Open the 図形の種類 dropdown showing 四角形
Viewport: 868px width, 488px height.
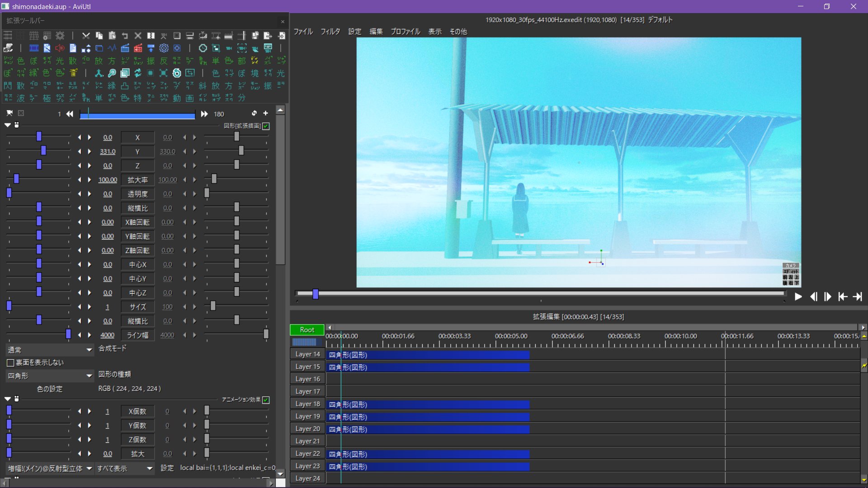coord(50,375)
